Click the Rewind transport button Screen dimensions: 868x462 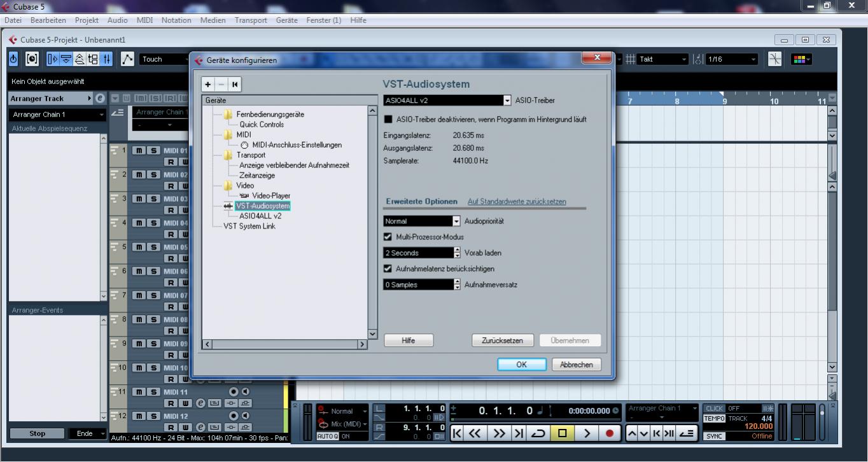point(475,433)
